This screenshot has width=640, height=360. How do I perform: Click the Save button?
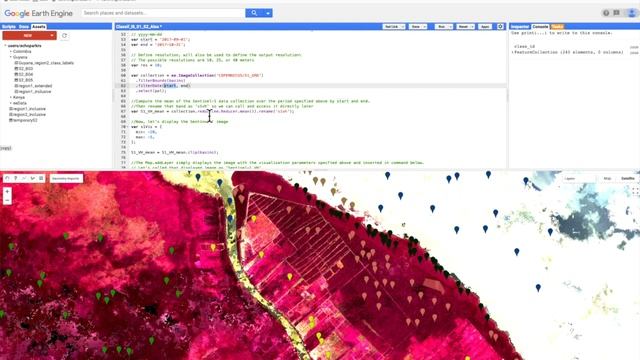pos(416,27)
